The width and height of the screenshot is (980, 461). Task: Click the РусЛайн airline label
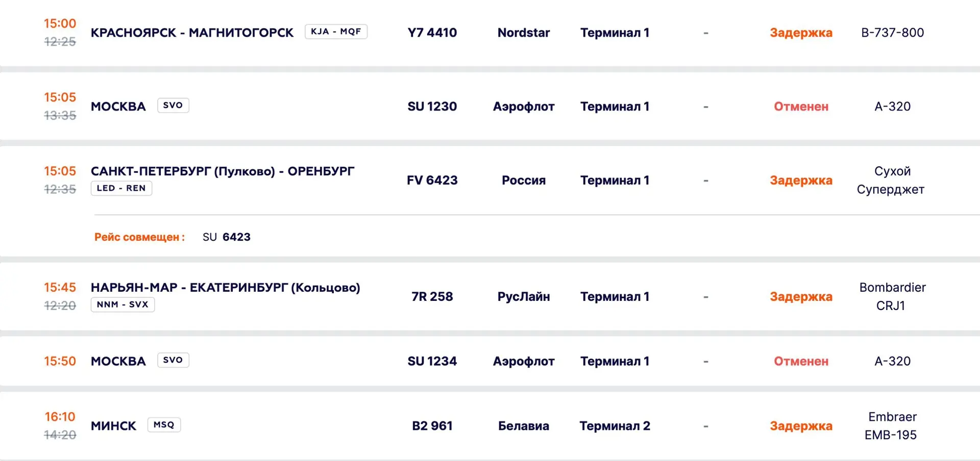[x=523, y=297]
